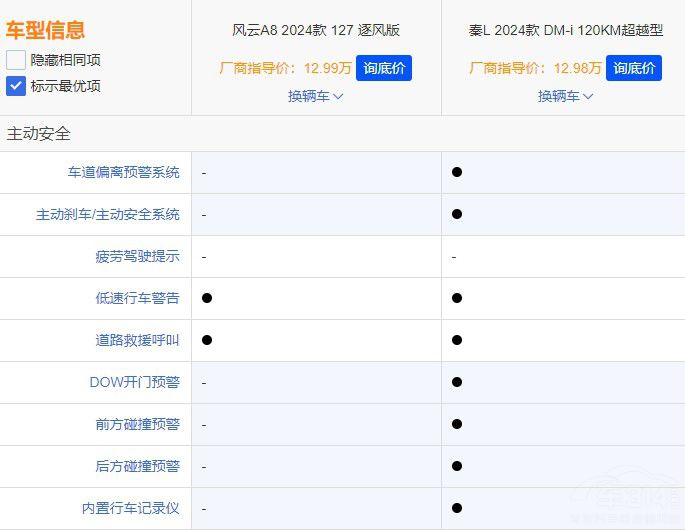Open the DOW开门预警 parameter link
This screenshot has height=530, width=685.
pos(135,382)
